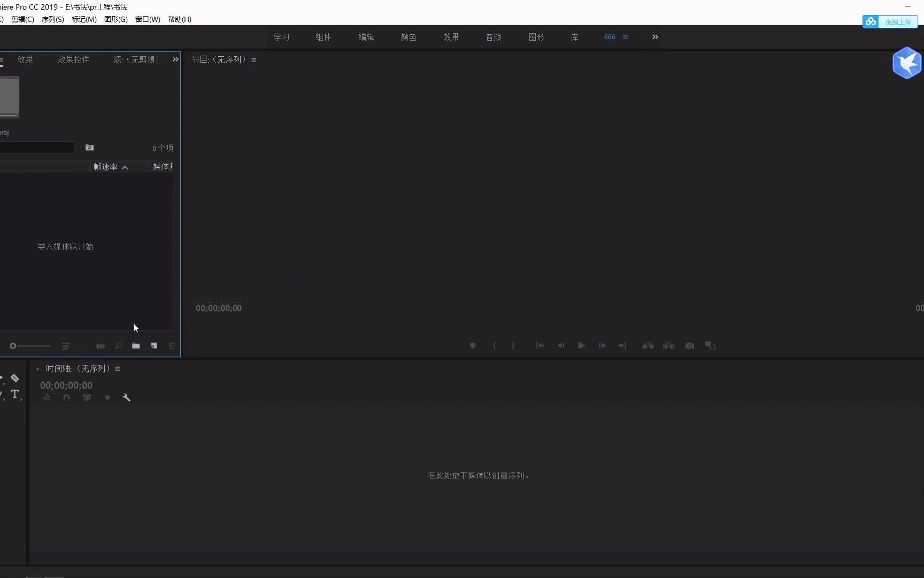Click the Automate to Sequence icon
The image size is (924, 578).
101,346
